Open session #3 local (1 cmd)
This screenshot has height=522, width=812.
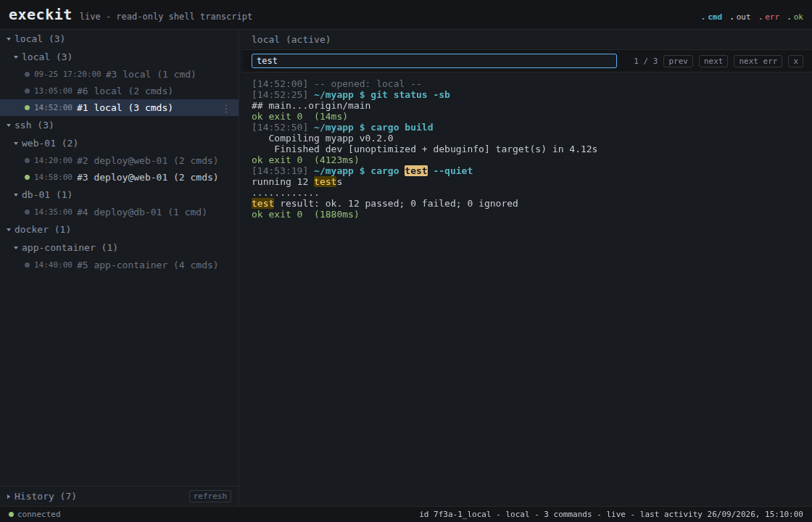tap(119, 74)
